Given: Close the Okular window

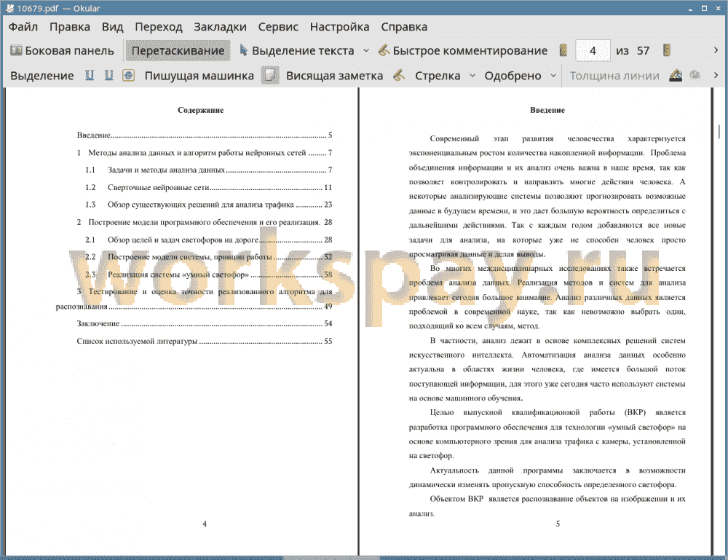Looking at the screenshot, I should 719,8.
